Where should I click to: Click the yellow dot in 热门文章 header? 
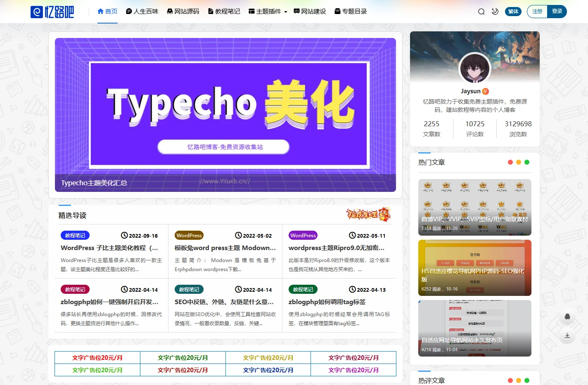519,162
